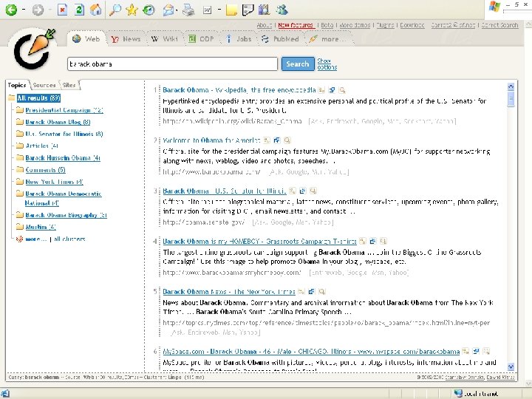The height and width of the screenshot is (399, 532).
Task: Switch to the Sources tab
Action: click(x=44, y=85)
